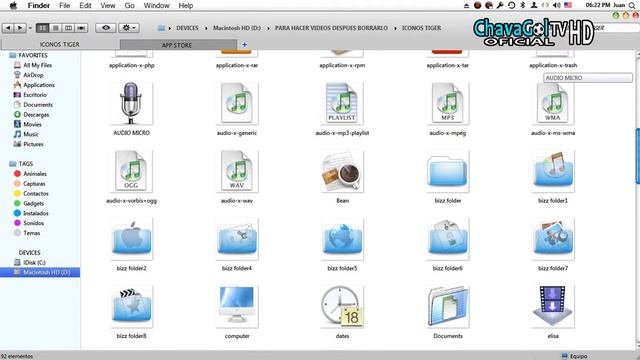640x360 pixels.
Task: Open the Finder menu
Action: pos(39,5)
